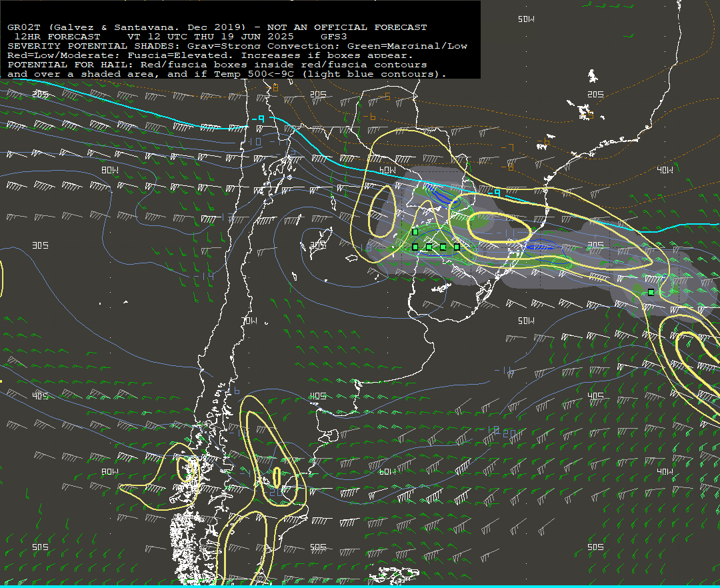The image size is (720, 588).
Task: Click the '-20' contour label over southern Patagonia
Action: [x=274, y=492]
